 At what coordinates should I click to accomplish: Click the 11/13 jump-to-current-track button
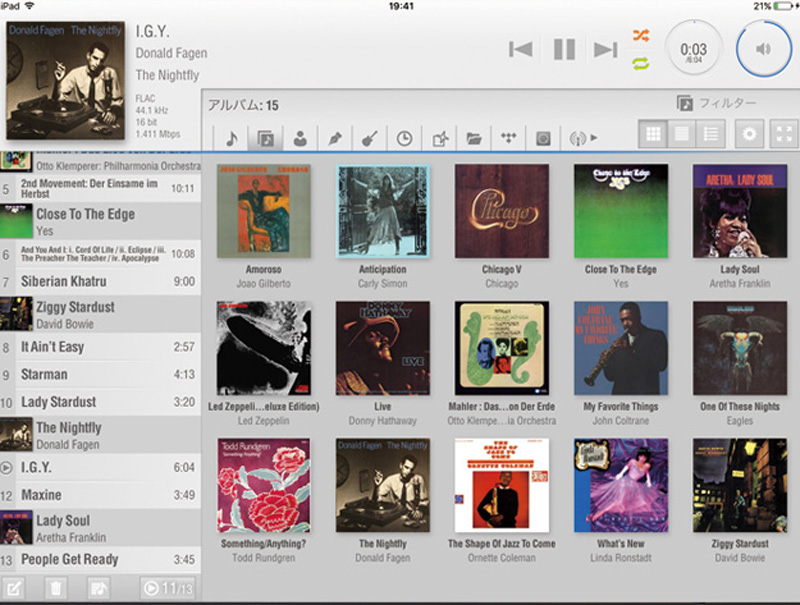click(x=168, y=588)
